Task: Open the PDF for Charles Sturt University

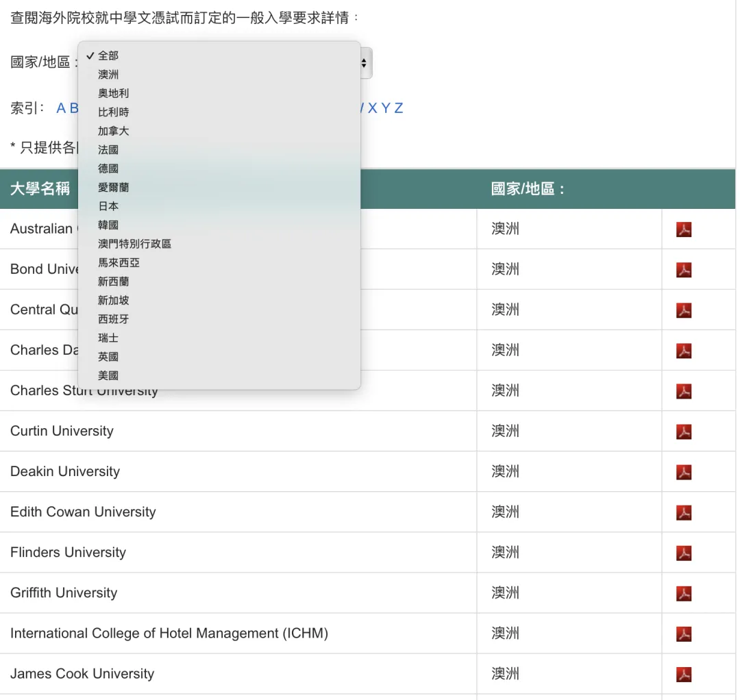Action: coord(683,390)
